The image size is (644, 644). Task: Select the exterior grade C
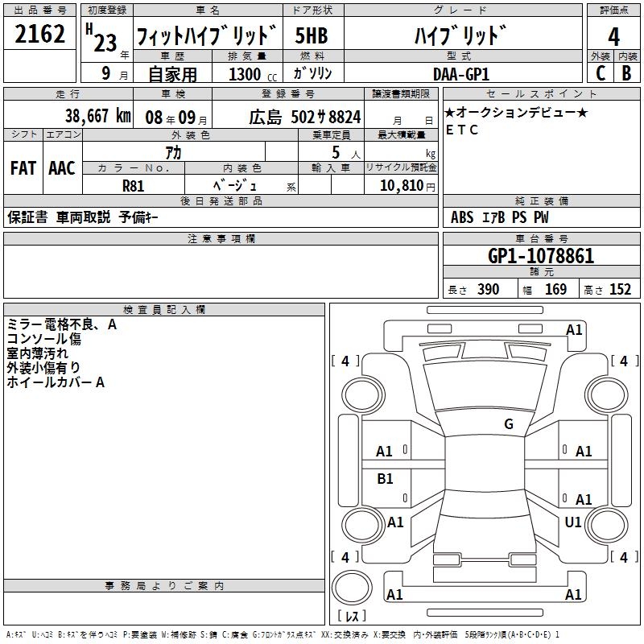pos(601,73)
